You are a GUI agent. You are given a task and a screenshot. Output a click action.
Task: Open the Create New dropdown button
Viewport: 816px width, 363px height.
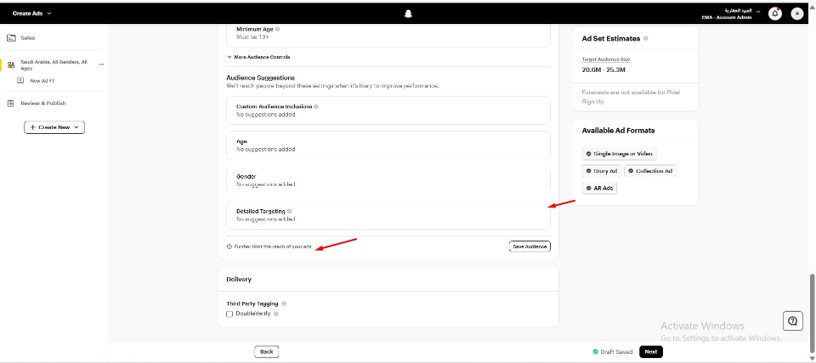[x=54, y=127]
